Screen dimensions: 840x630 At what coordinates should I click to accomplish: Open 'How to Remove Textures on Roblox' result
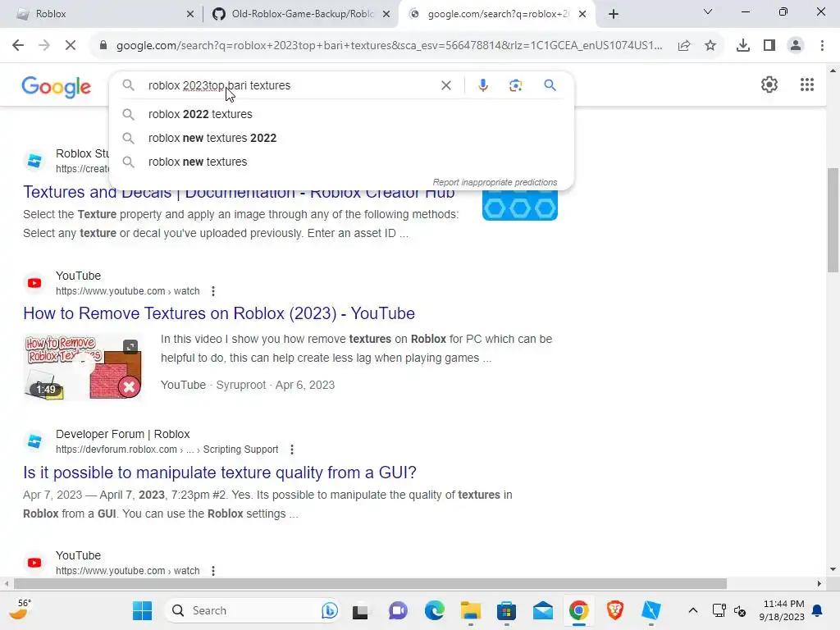point(219,313)
